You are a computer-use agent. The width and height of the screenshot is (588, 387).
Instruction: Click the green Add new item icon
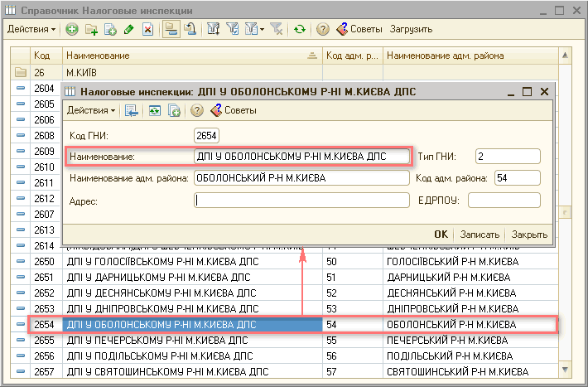point(72,29)
